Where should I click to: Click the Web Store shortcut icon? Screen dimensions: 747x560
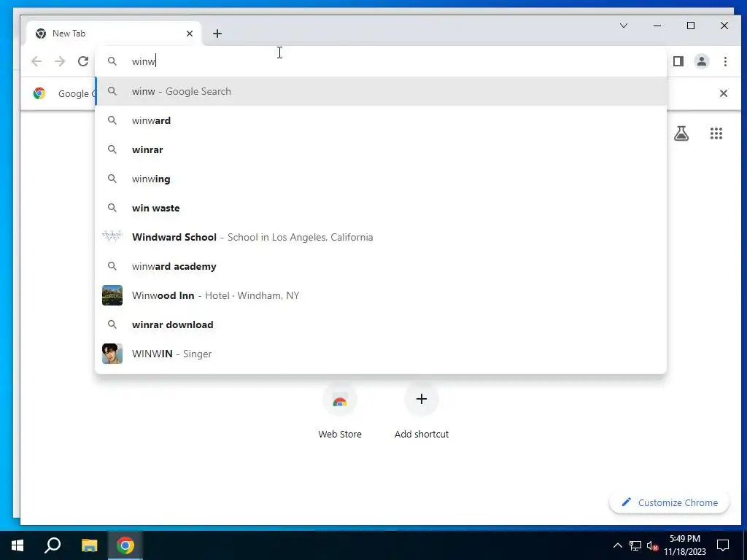[x=340, y=399]
